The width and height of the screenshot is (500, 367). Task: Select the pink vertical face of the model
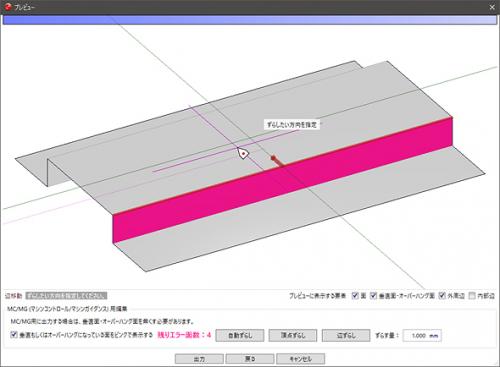[x=282, y=180]
